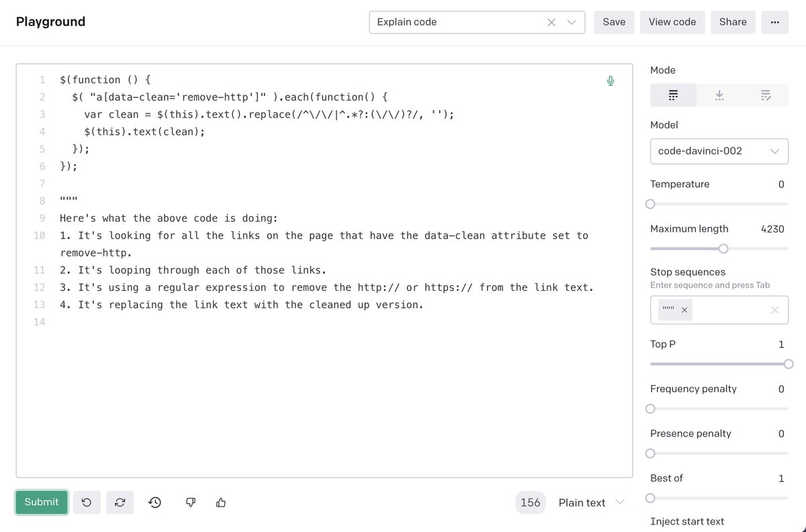The width and height of the screenshot is (806, 532).
Task: Click the microphone icon in the editor
Action: (x=611, y=81)
